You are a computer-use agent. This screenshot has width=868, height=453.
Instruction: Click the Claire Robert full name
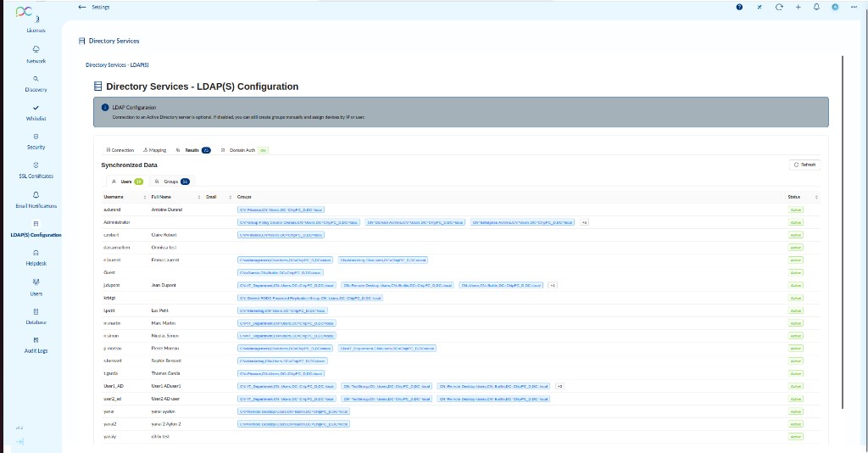(x=164, y=235)
